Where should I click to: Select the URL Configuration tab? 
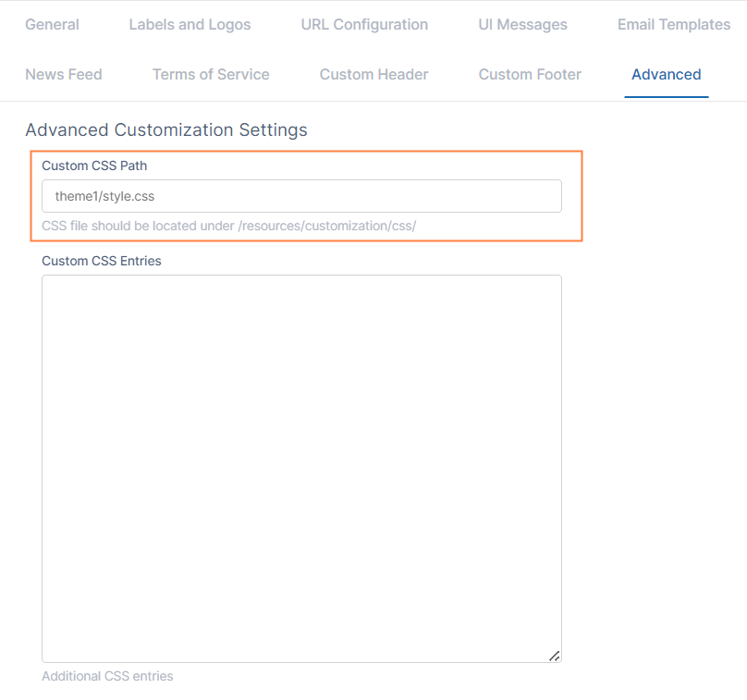(363, 24)
